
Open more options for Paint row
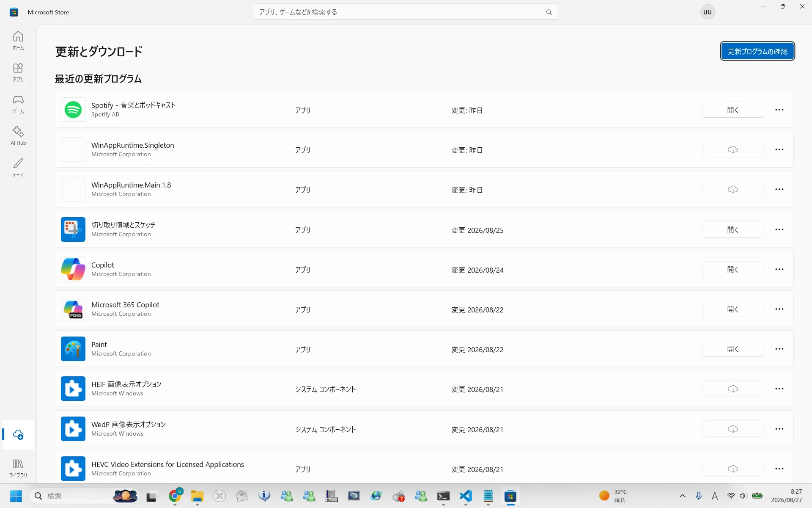click(x=779, y=349)
